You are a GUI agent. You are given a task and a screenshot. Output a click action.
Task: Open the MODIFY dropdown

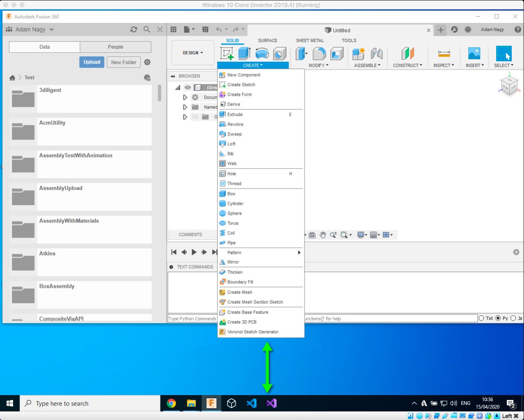click(x=319, y=65)
